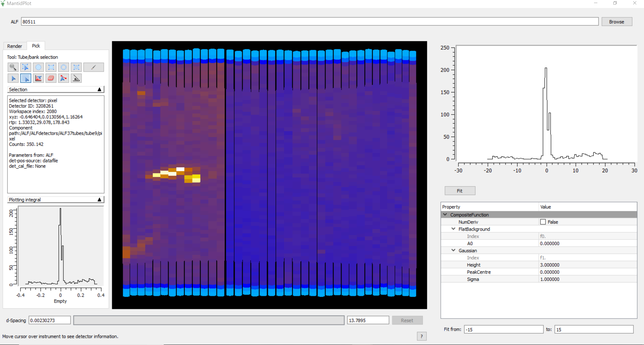This screenshot has width=644, height=345.
Task: Pick the rectangle shape selection tool
Action: 51,67
